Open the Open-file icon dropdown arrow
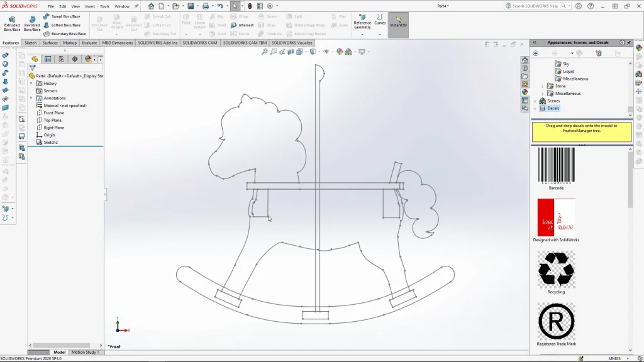The image size is (644, 362). click(x=182, y=6)
